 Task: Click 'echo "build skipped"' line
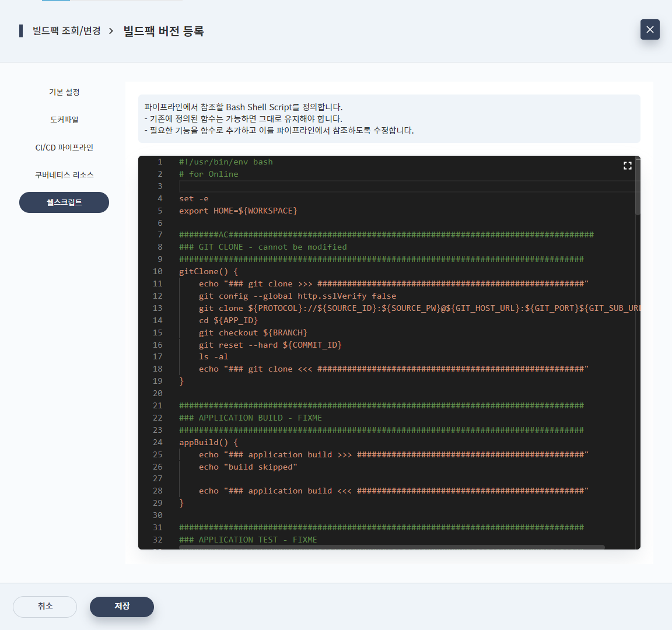point(248,467)
